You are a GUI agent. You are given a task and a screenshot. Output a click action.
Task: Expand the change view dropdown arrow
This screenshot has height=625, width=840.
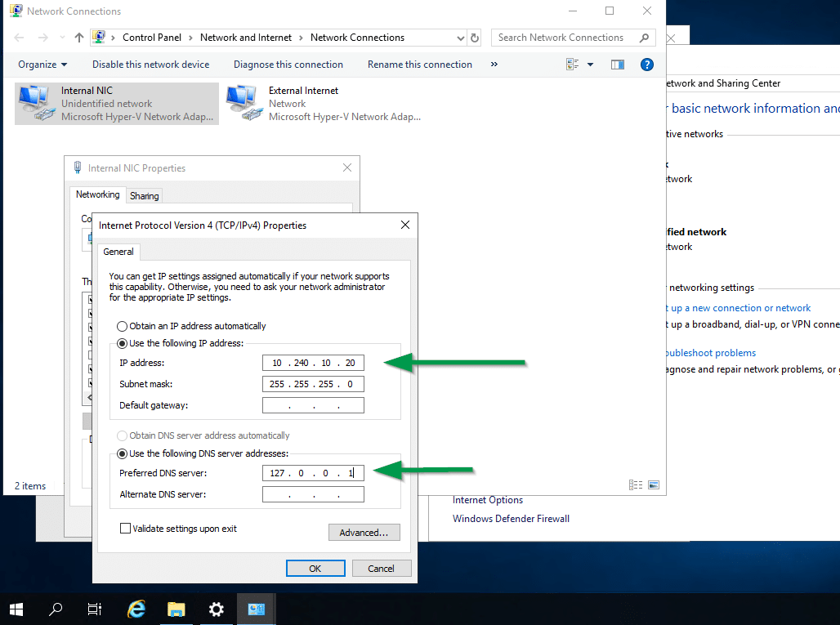[x=590, y=65]
